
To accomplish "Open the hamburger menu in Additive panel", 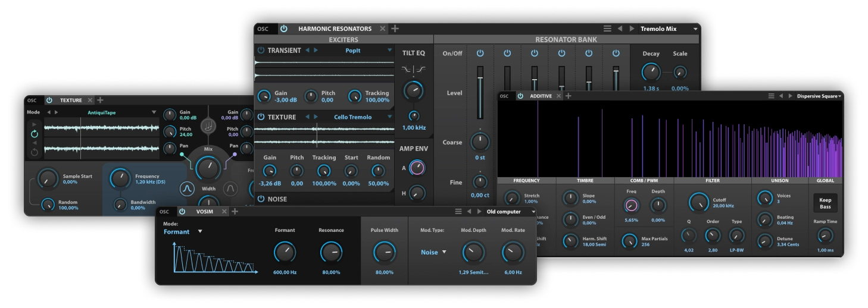I will click(x=771, y=96).
